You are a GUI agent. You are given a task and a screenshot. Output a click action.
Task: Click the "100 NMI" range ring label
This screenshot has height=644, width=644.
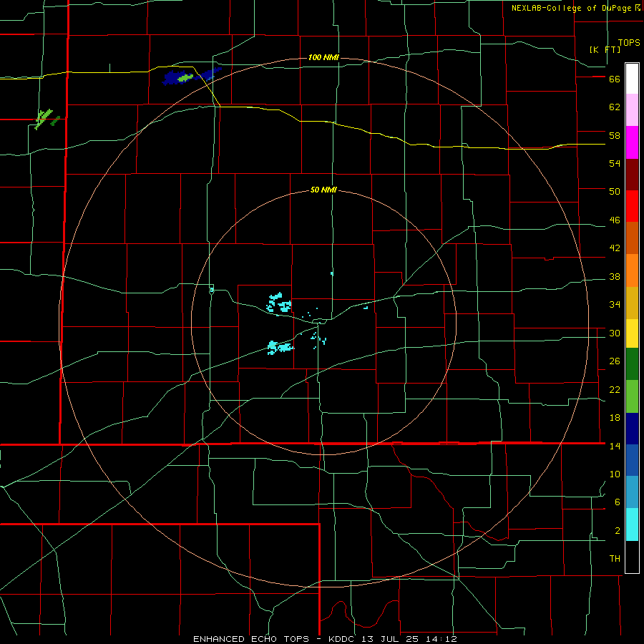(x=323, y=57)
